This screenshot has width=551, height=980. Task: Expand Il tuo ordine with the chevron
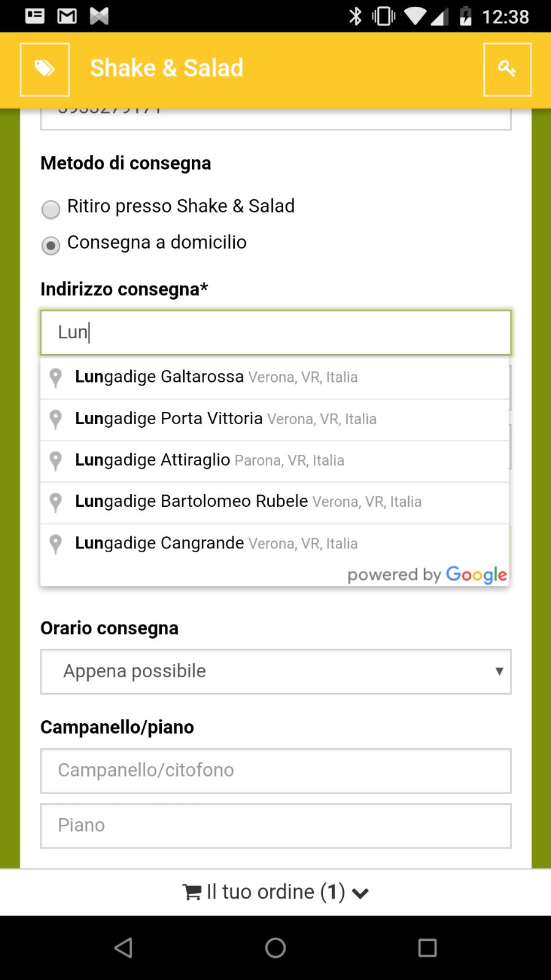coord(360,893)
